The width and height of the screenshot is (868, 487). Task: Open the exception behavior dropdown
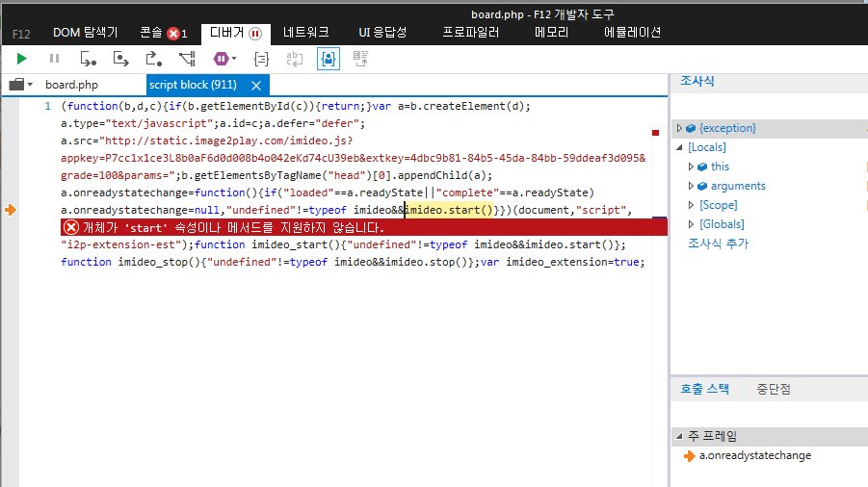click(x=224, y=59)
